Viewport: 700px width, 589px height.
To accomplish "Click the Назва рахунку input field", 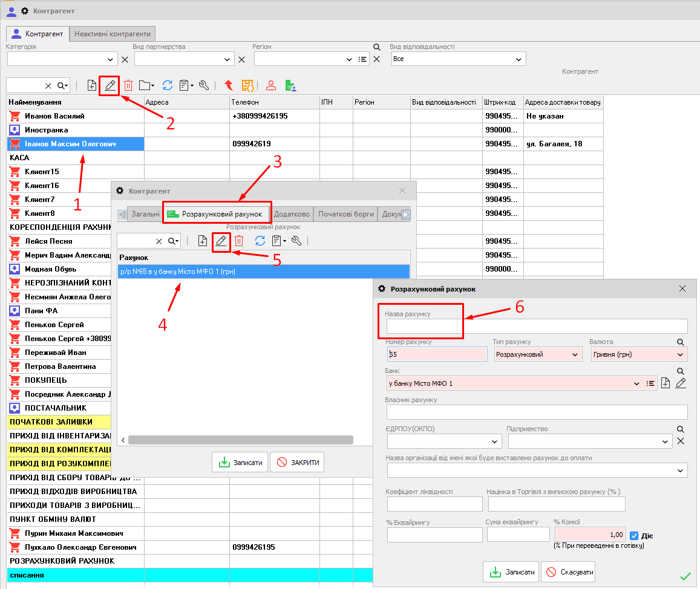I will (x=537, y=327).
